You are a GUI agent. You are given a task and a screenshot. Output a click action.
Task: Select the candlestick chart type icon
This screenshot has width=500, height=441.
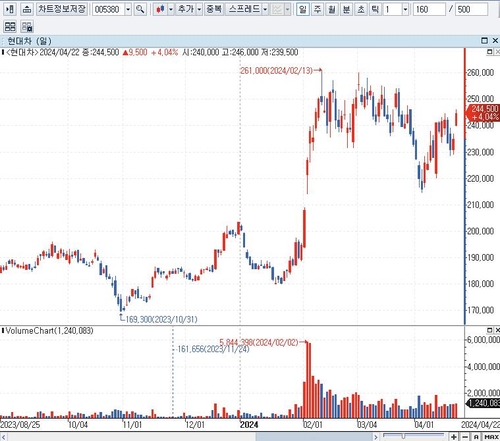161,9
